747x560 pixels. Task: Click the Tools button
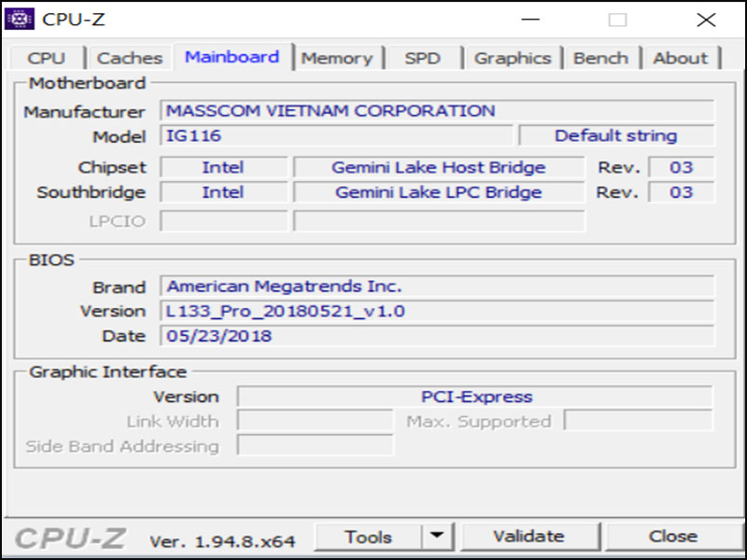click(x=368, y=537)
